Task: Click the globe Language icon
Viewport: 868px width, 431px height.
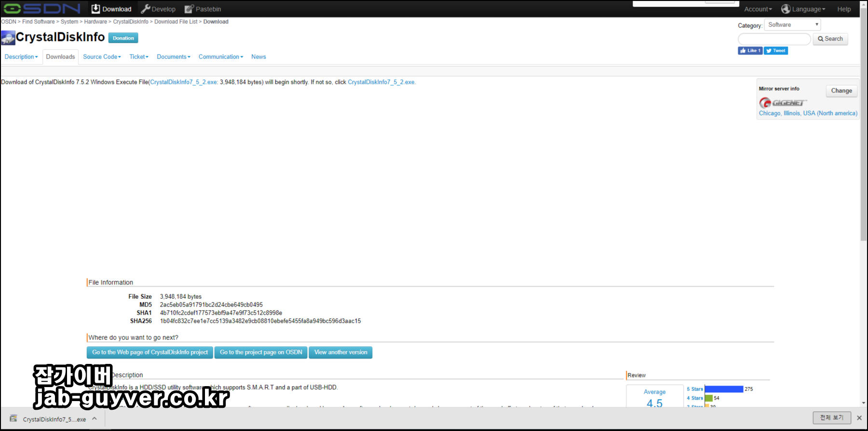Action: [x=786, y=9]
